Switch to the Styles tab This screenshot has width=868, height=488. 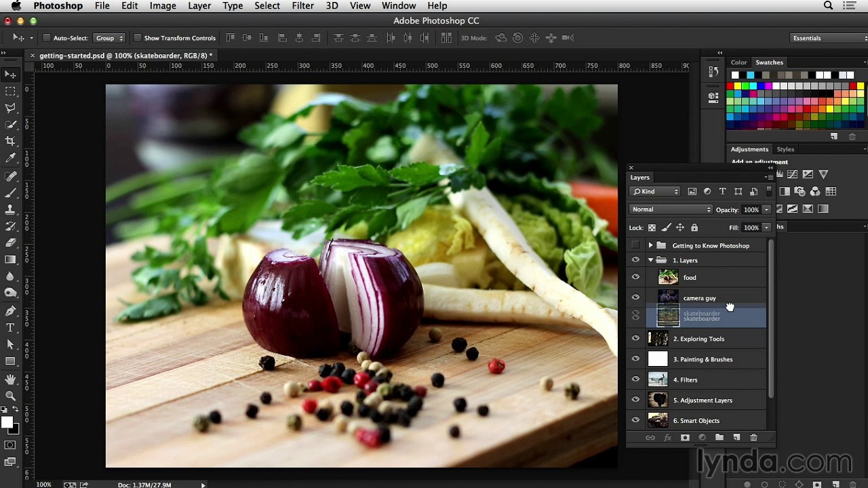(785, 149)
